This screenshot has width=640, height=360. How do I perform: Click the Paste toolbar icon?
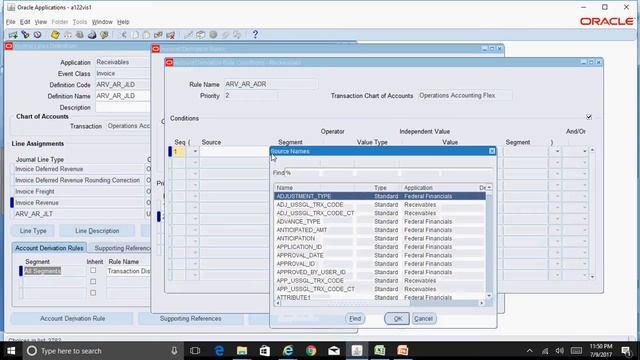[x=146, y=35]
